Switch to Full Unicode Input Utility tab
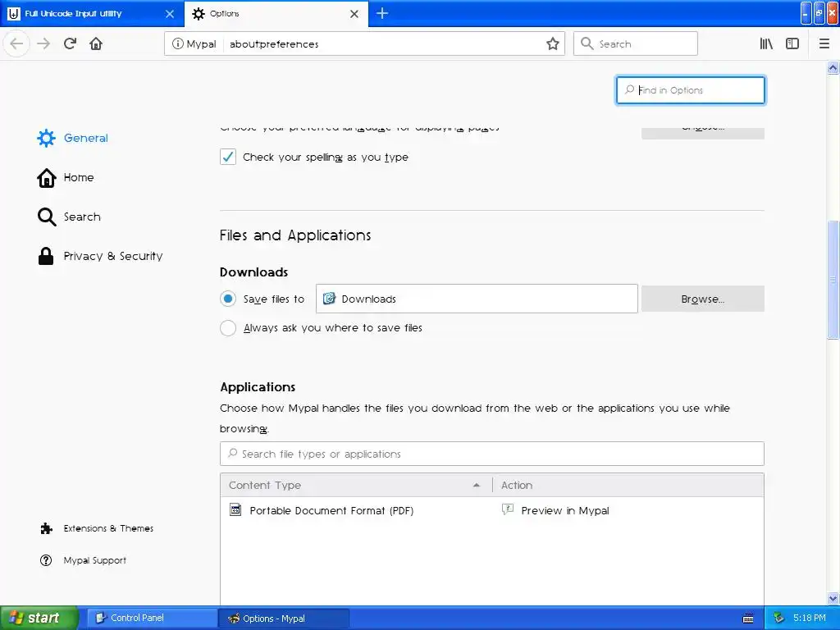 [92, 14]
